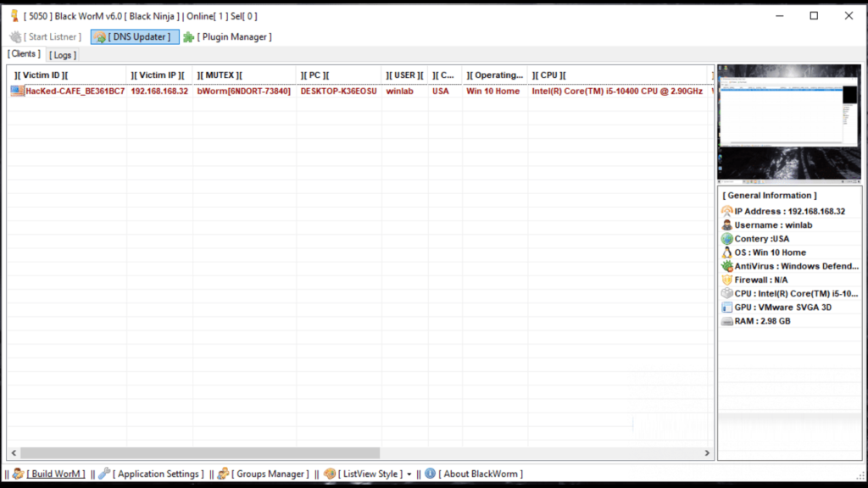
Task: Open Plugin Manager via green puzzle icon
Action: (189, 37)
